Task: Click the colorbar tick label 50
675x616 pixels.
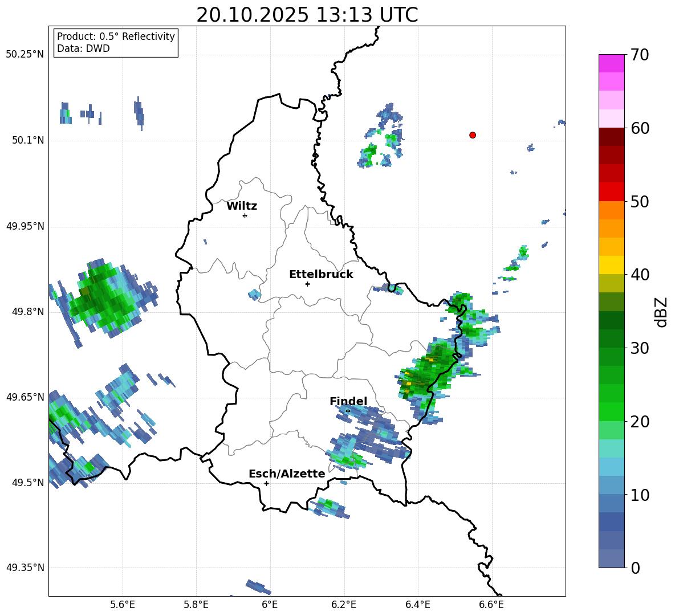Action: pos(640,202)
